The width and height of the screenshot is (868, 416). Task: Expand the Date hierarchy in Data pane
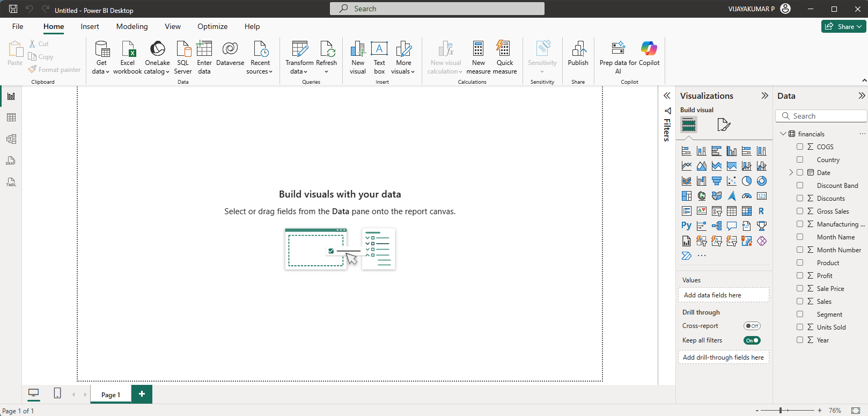[791, 172]
